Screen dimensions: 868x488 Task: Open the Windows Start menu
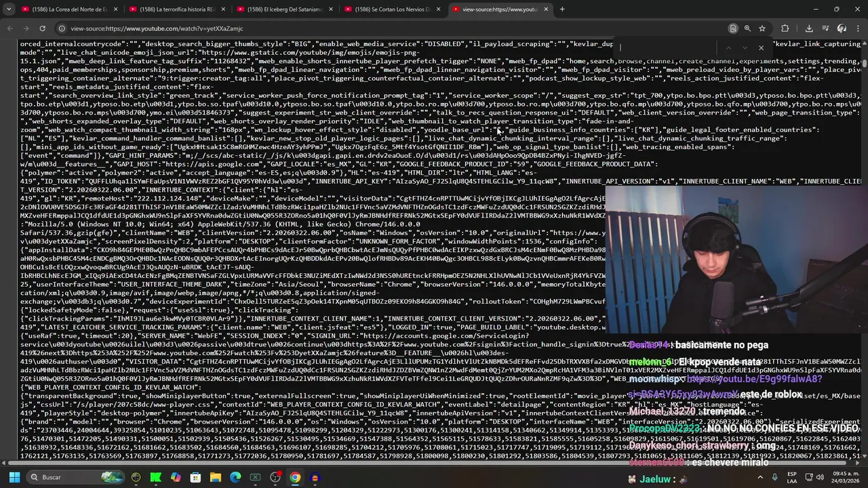tap(14, 477)
